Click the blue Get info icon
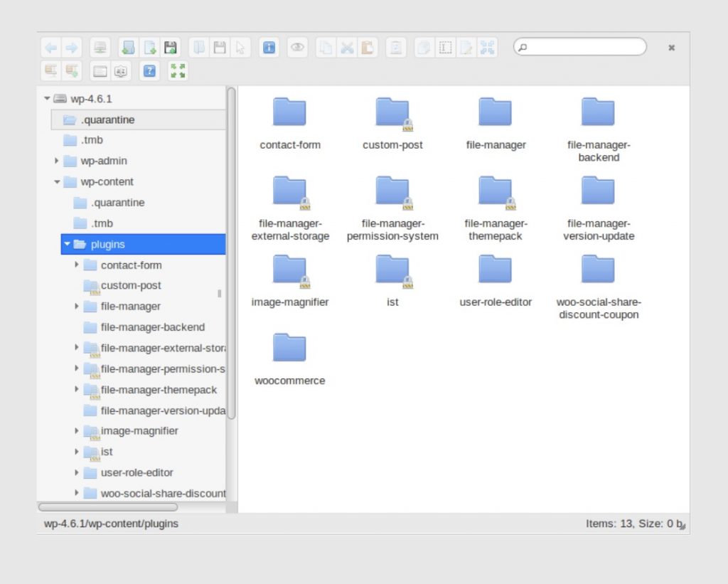 coord(269,48)
